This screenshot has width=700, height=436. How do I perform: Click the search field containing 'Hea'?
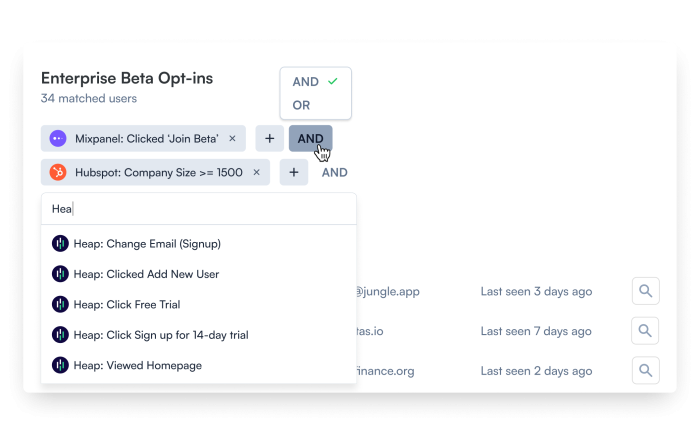point(199,209)
